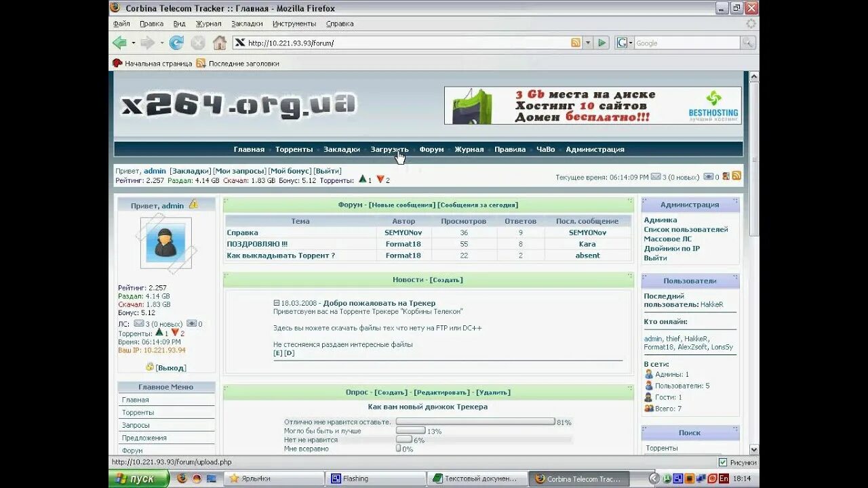Reload the page with the refresh icon
This screenshot has height=488, width=868.
[x=176, y=43]
